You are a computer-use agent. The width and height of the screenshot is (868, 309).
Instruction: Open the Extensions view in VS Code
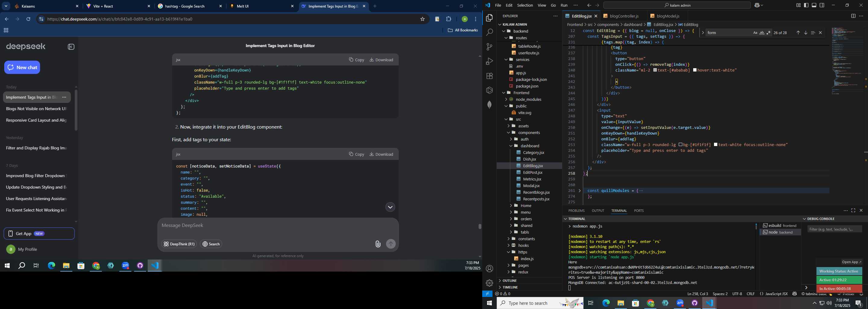(489, 76)
